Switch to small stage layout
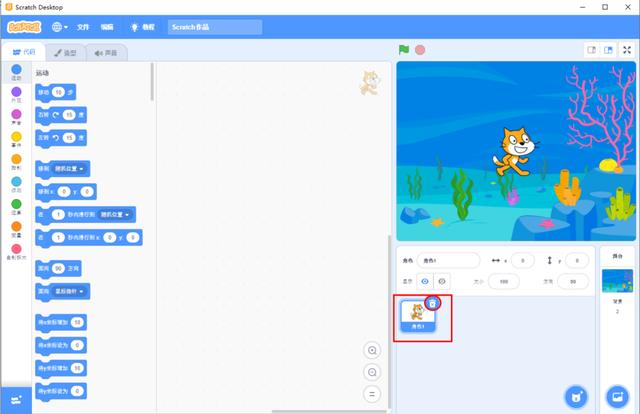 [x=591, y=49]
